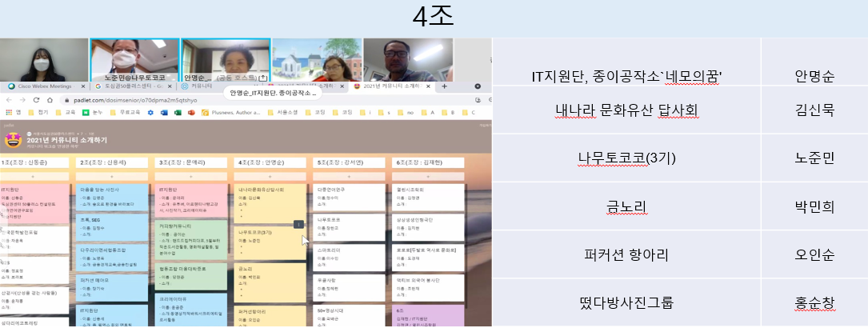Open the '접기' bookmark folder
Screen dimensions: 868x328
click(x=39, y=112)
